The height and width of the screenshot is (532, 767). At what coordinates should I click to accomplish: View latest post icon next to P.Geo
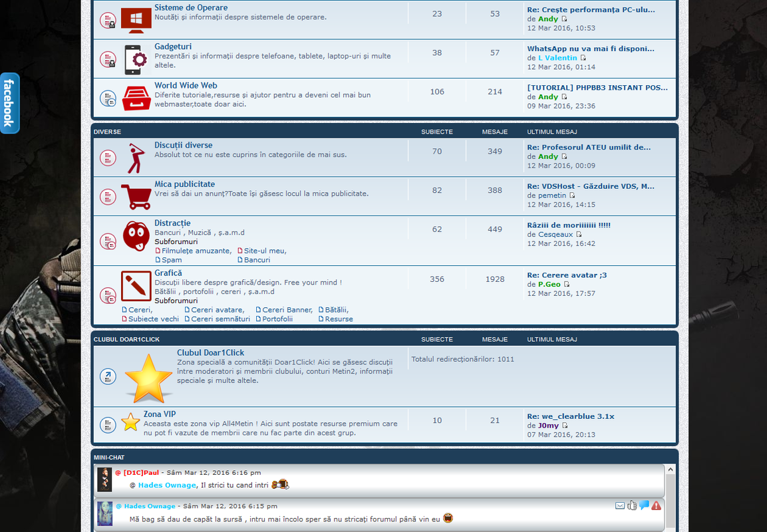pos(567,285)
